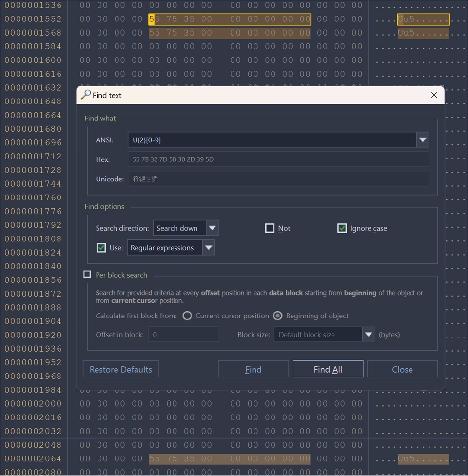
Task: Enable the Not checkbox
Action: tap(270, 228)
